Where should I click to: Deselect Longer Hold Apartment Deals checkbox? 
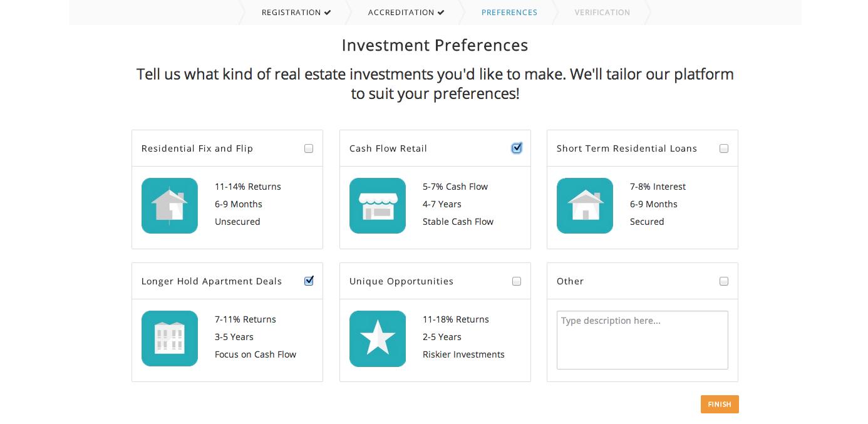(x=309, y=281)
